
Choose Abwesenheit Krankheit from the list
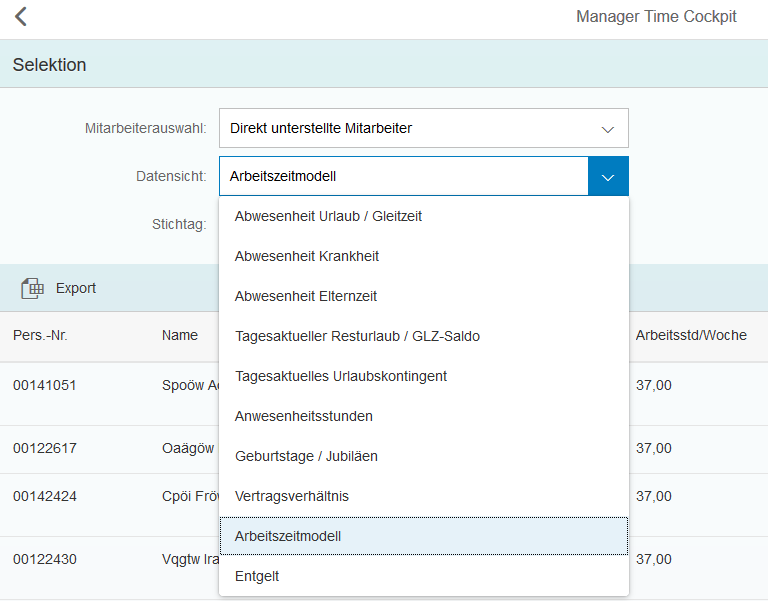pos(424,256)
